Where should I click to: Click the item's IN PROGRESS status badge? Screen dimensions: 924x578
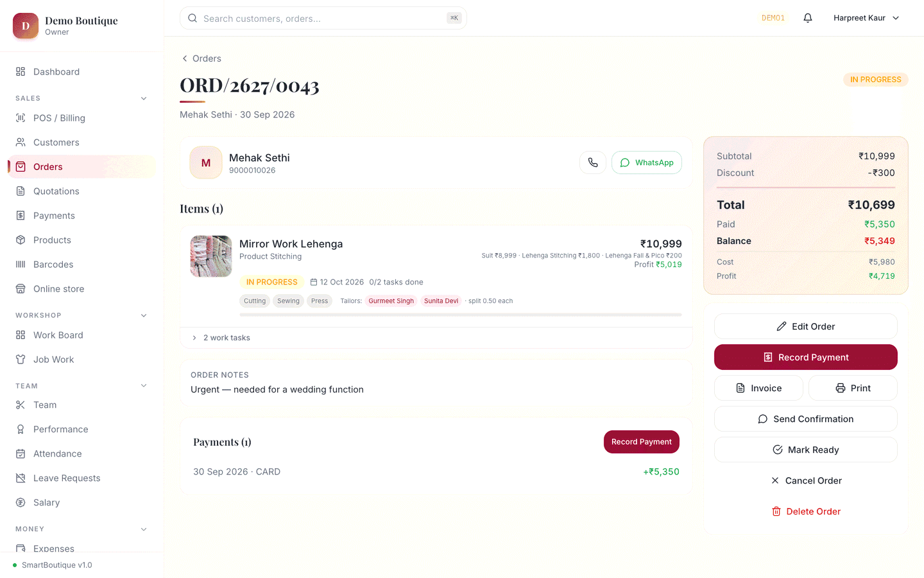pos(272,282)
